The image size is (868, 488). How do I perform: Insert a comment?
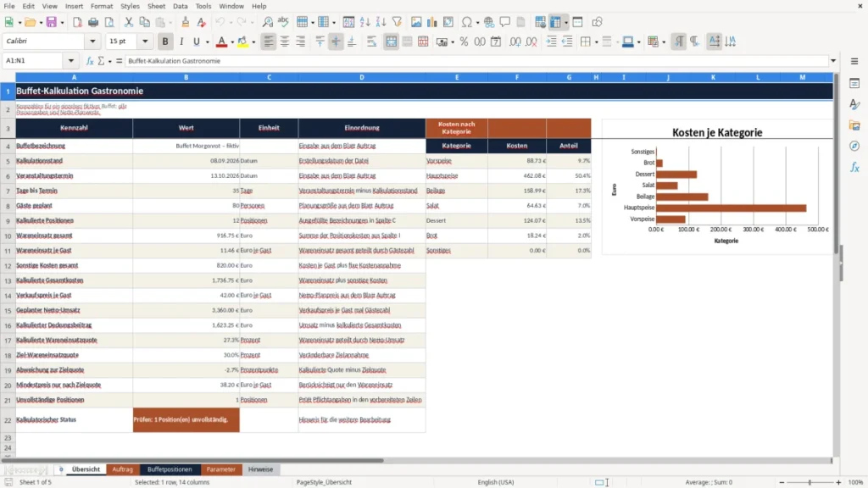pos(505,22)
